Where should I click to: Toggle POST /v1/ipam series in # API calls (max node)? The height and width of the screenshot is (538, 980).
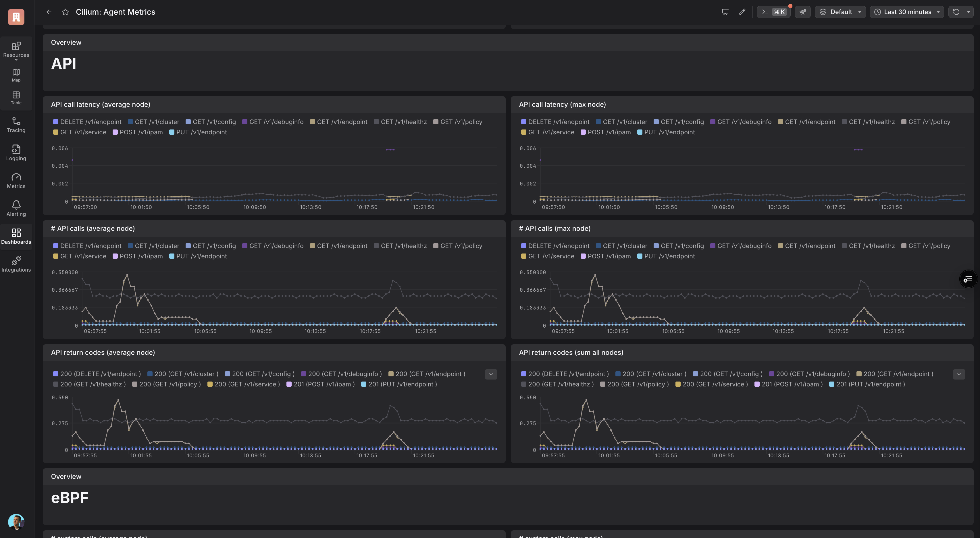click(605, 256)
